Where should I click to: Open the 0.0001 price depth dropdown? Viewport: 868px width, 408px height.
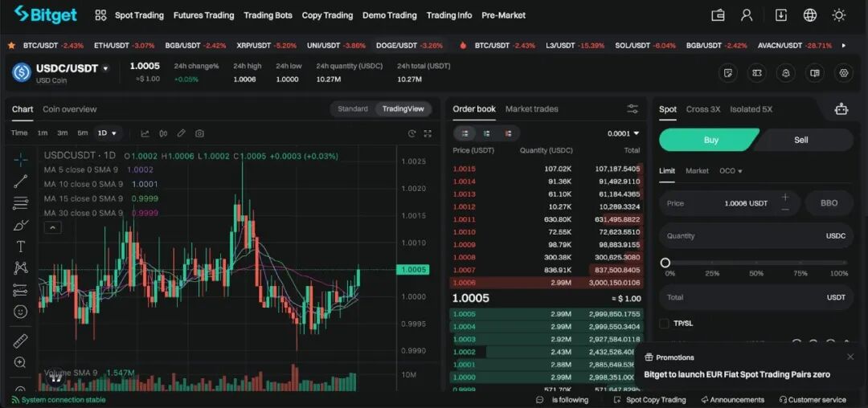(x=624, y=133)
